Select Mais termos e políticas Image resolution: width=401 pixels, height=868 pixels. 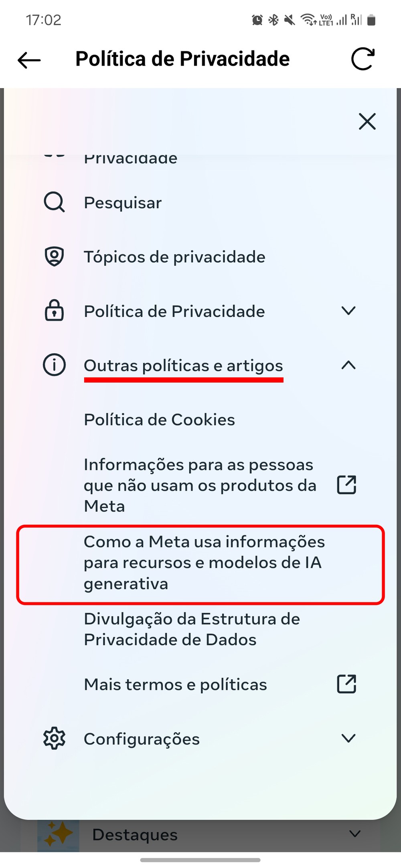point(175,685)
